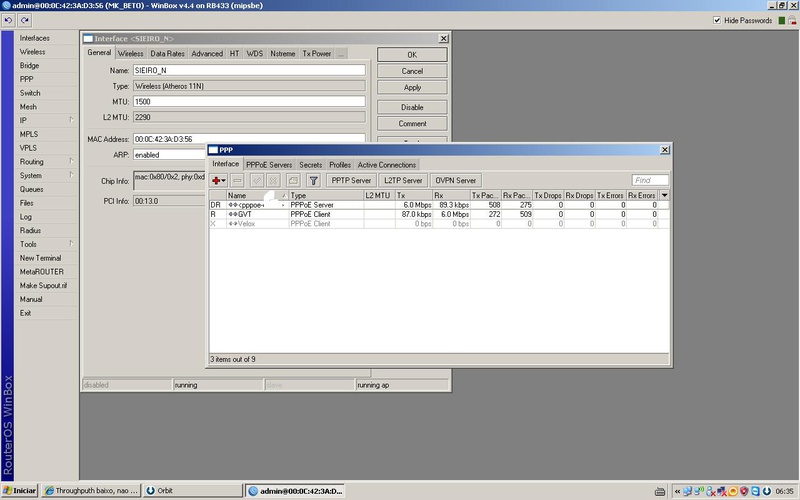
Task: Open the HT tab in Interface window
Action: coord(234,54)
